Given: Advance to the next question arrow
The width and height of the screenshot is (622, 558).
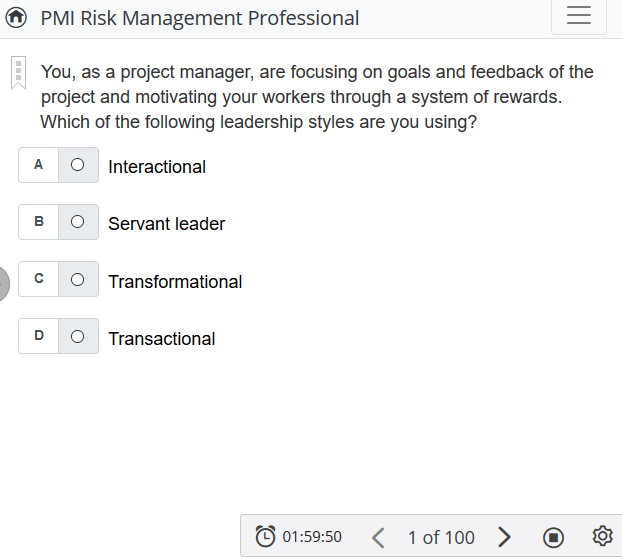Looking at the screenshot, I should point(504,538).
